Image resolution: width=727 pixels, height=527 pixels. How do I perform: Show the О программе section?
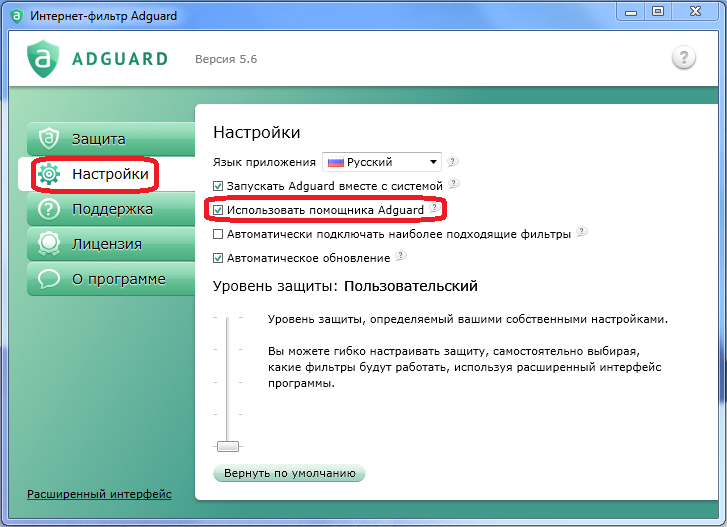tap(111, 279)
